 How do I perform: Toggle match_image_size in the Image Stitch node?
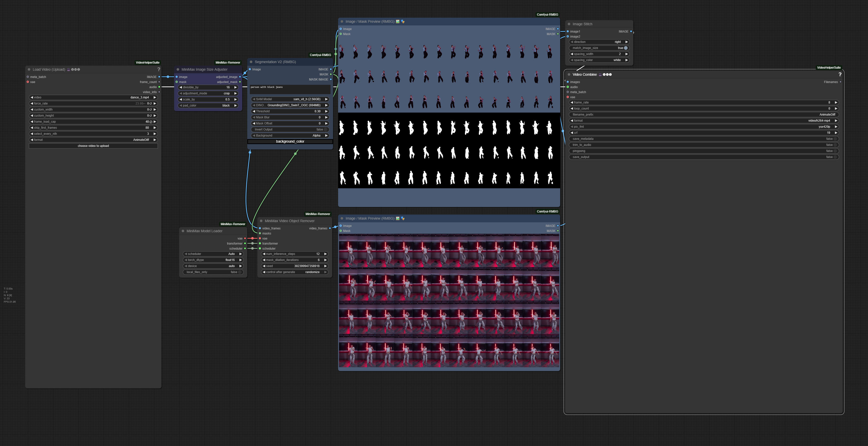point(626,48)
